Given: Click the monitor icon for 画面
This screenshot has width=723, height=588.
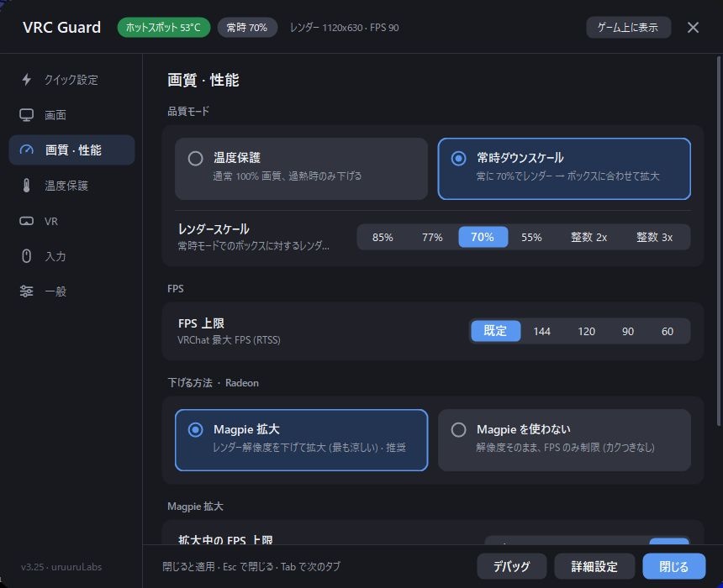Looking at the screenshot, I should coord(26,115).
